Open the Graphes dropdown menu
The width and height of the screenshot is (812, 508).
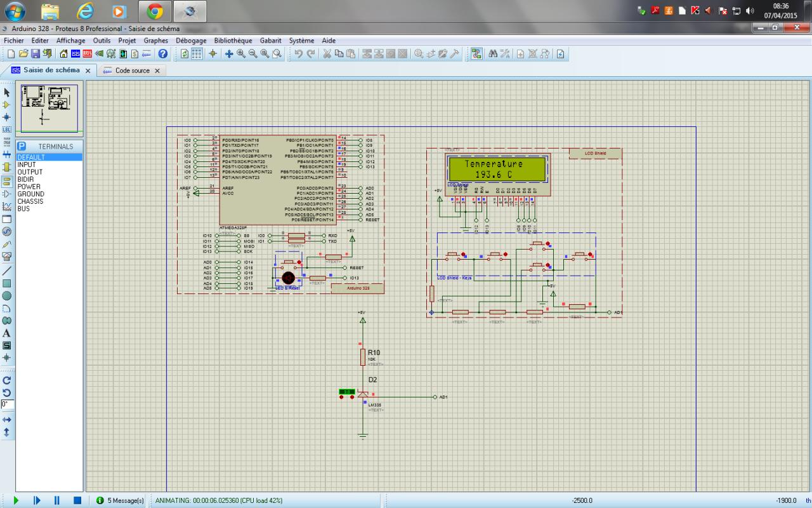tap(156, 41)
